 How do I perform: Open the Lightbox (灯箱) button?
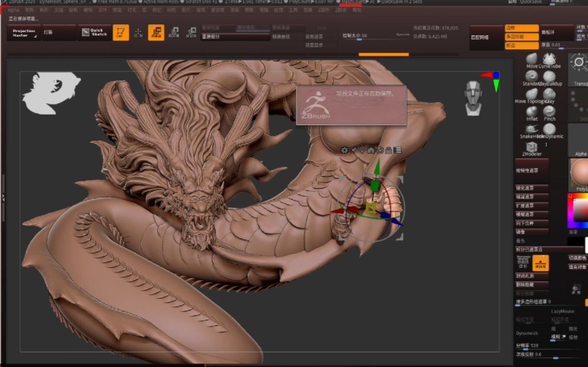click(x=59, y=33)
